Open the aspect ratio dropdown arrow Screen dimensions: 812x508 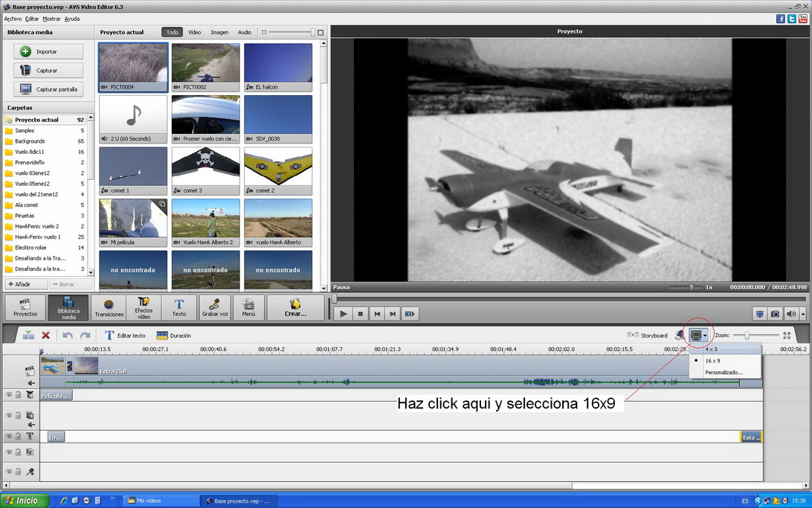[x=705, y=336]
